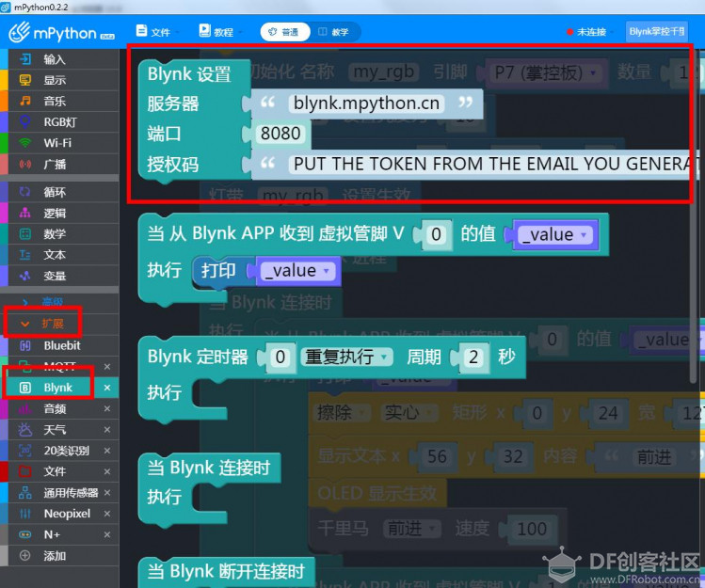Select the 当 Blynk 断开连接时 block
Image resolution: width=705 pixels, height=588 pixels.
coord(226,572)
